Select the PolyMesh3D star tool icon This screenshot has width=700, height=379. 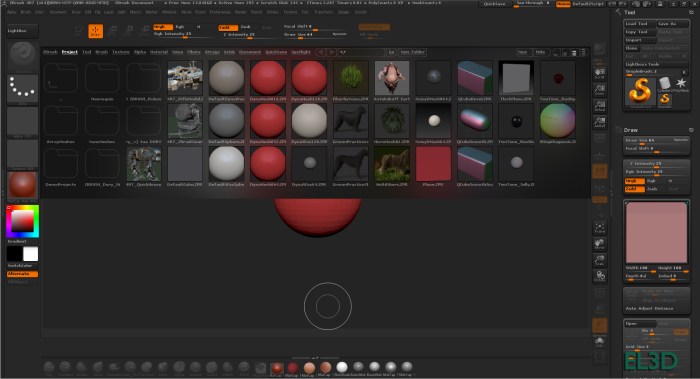point(681,83)
